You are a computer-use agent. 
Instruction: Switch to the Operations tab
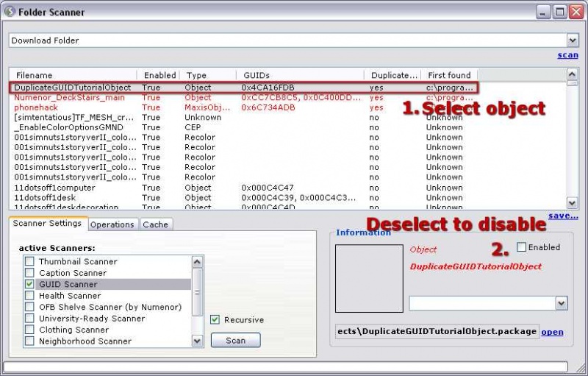coord(112,224)
